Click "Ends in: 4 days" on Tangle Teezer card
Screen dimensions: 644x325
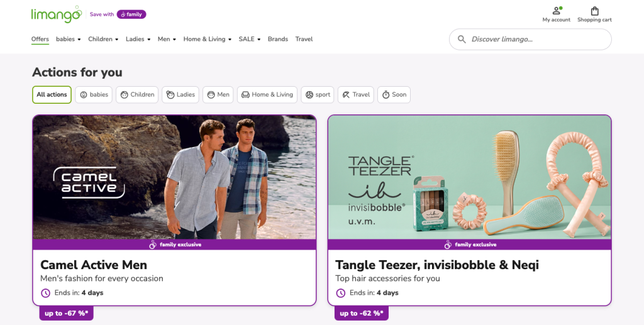374,293
